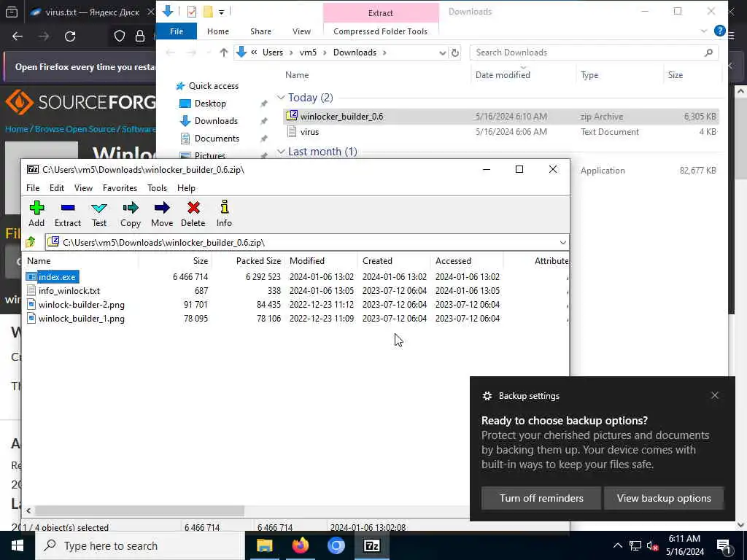Switch to Explorer's Home ribbon tab
Image resolution: width=747 pixels, height=560 pixels.
217,31
